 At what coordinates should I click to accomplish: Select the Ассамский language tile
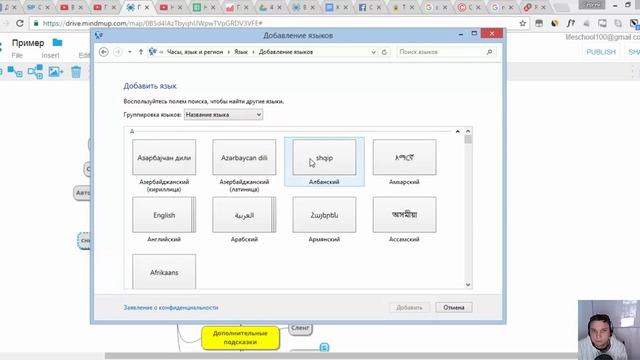404,220
